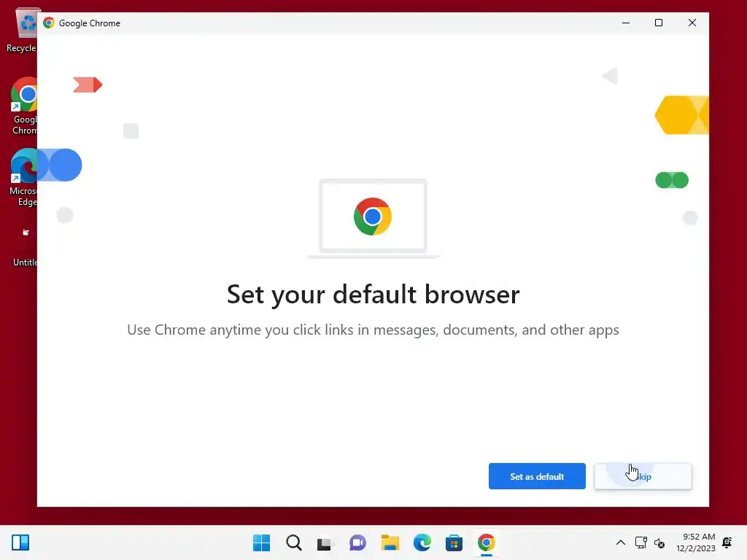This screenshot has width=747, height=560.
Task: Select Google Chrome desktop shortcut
Action: [24, 106]
